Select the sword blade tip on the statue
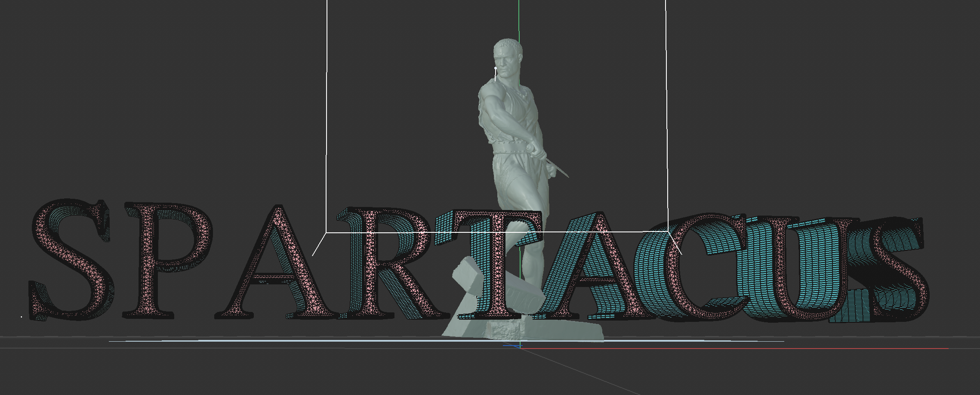 click(566, 175)
